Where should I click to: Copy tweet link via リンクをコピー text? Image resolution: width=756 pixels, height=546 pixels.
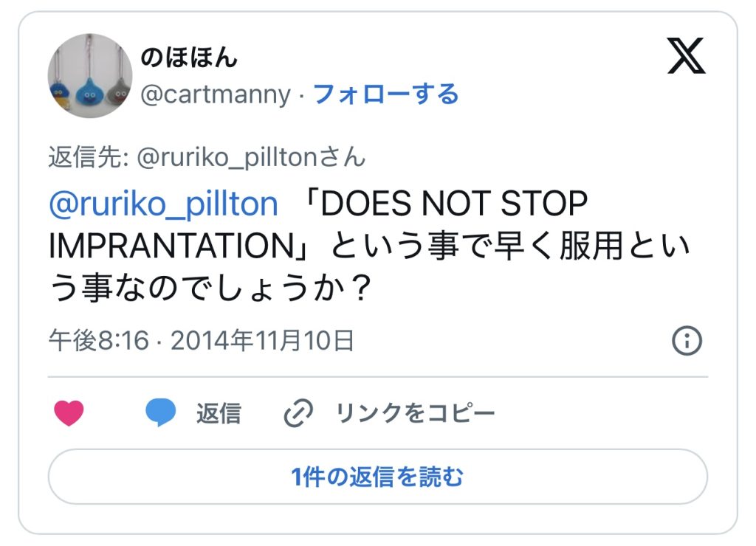coord(415,413)
